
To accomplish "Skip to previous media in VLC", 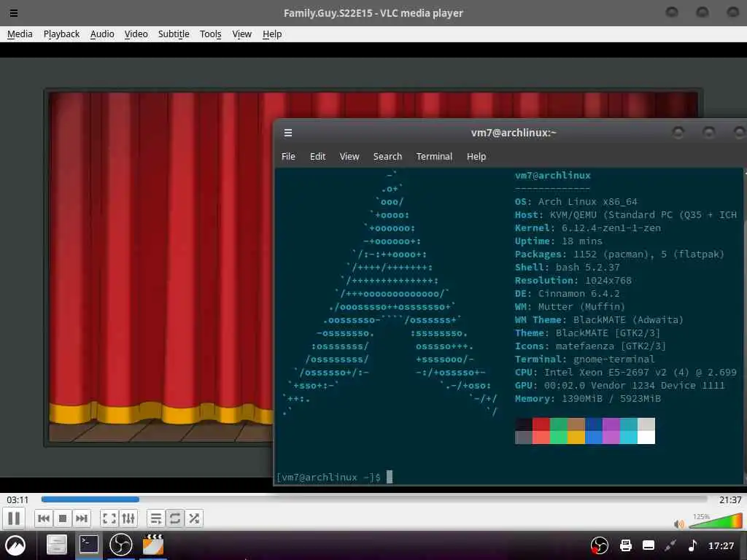I will click(44, 518).
